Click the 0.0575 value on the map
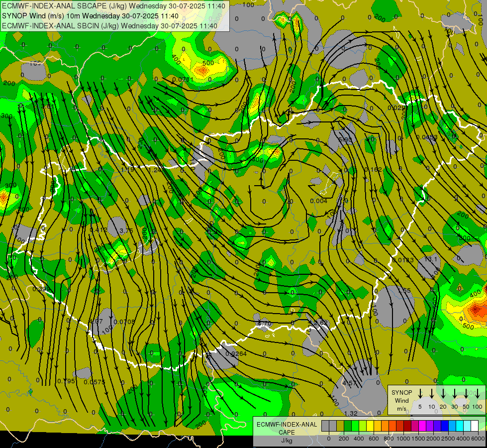The width and height of the screenshot is (487, 448). tap(95, 382)
